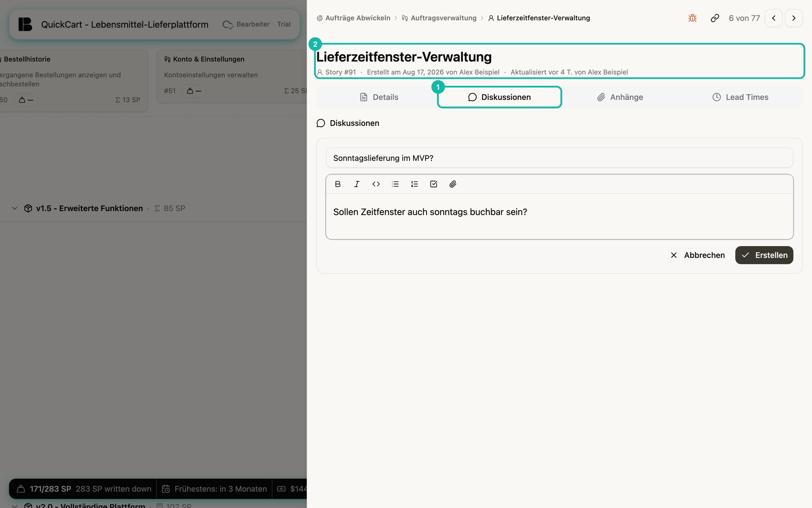
Task: Click the Frühestens: in 3 Monaten status entry
Action: click(x=214, y=489)
